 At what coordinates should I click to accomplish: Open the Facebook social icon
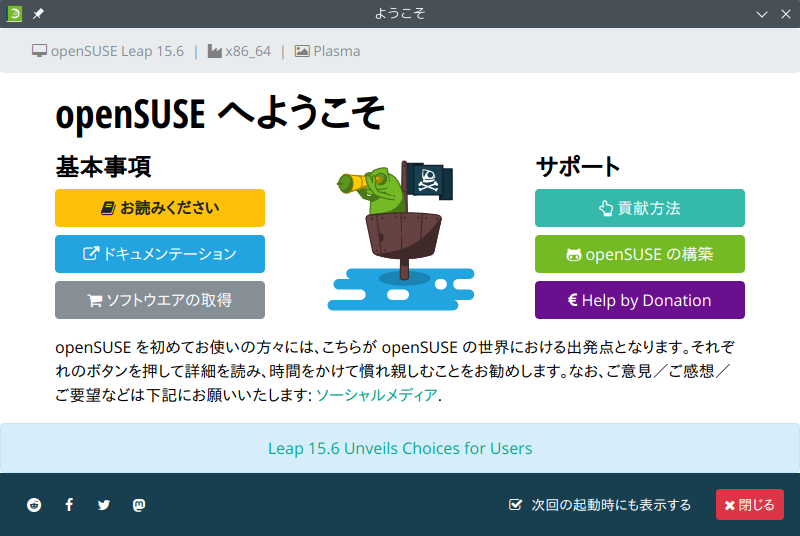pos(69,505)
